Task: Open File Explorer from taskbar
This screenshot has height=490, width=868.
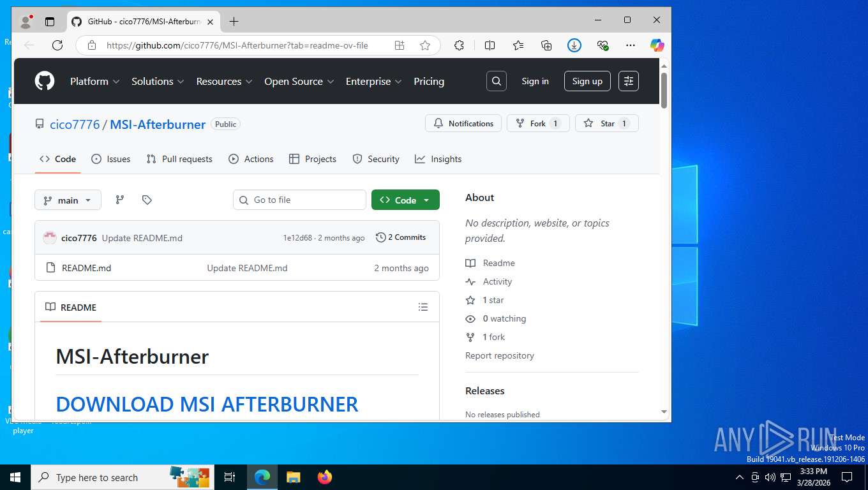Action: pyautogui.click(x=293, y=477)
